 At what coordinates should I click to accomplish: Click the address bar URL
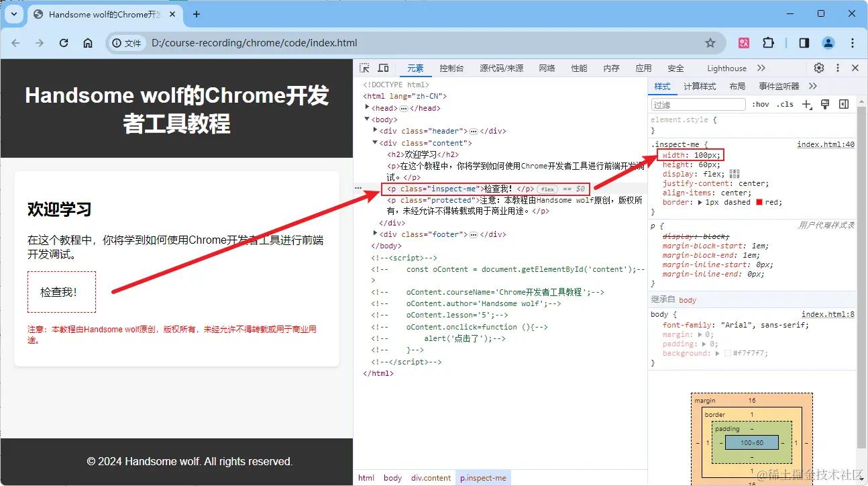254,43
